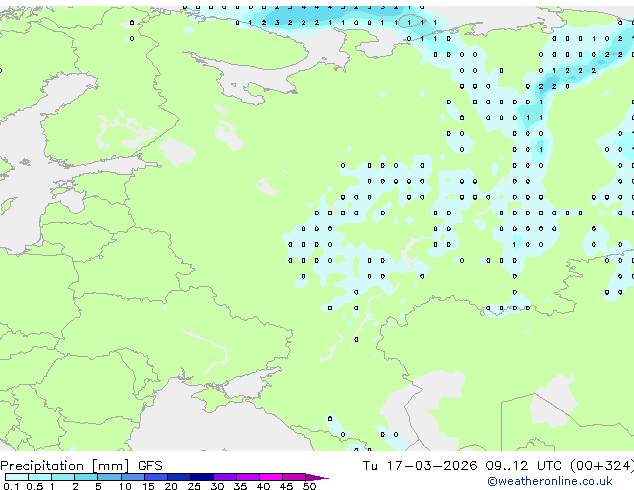Click the legend label "0.1"
This screenshot has width=634, height=490.
coord(11,486)
